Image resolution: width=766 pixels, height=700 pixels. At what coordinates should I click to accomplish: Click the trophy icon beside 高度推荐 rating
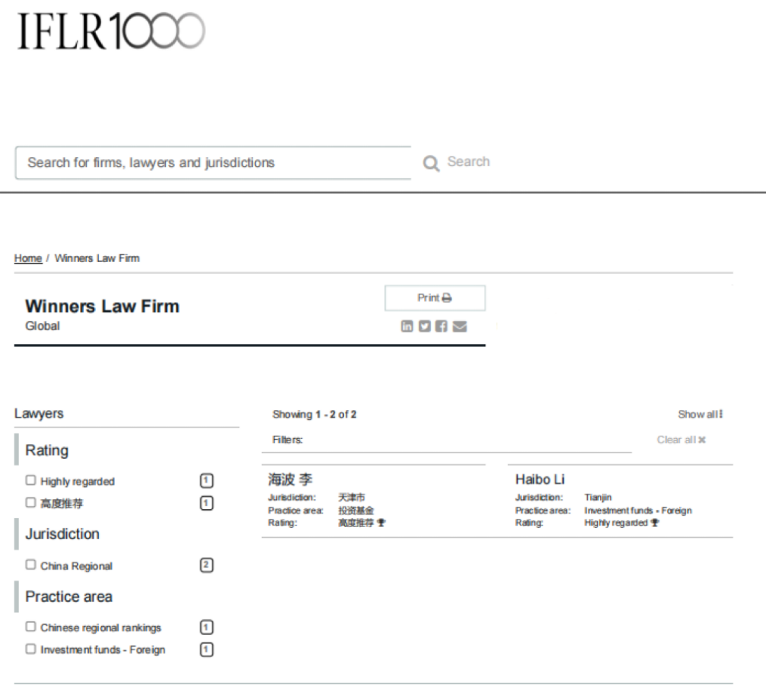click(382, 523)
